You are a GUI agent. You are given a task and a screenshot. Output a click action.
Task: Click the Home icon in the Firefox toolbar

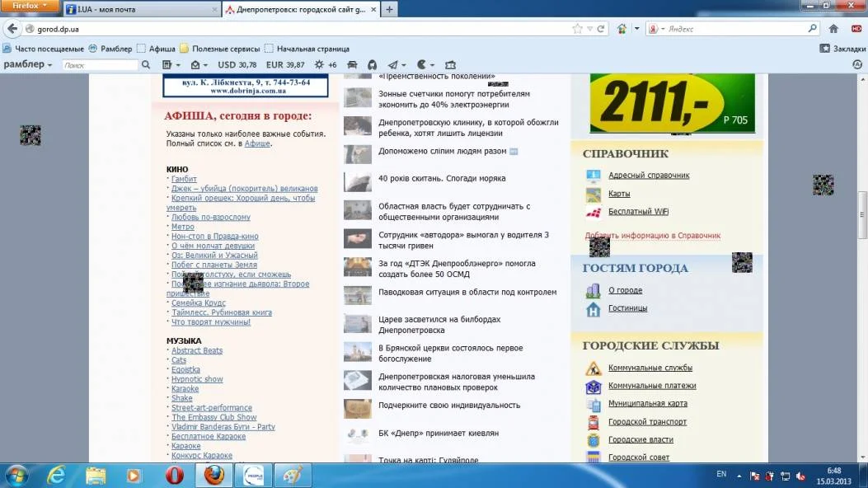click(x=833, y=29)
